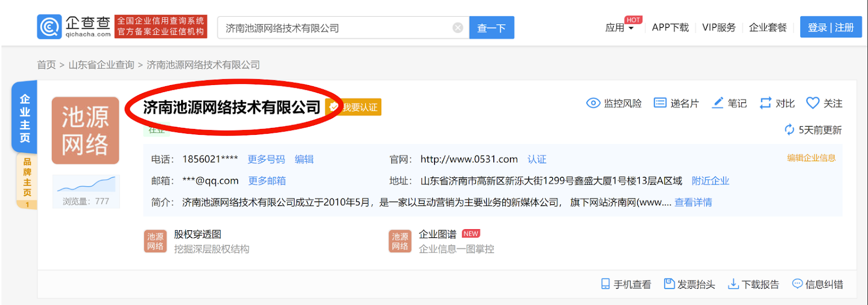The width and height of the screenshot is (868, 305).
Task: Click the 发票抬头 icon
Action: tap(669, 284)
